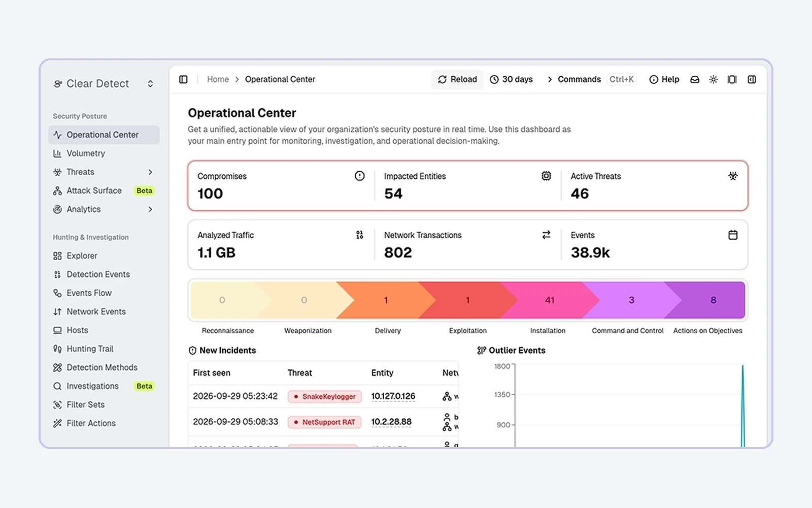Click the Detection Events icon

pos(57,274)
